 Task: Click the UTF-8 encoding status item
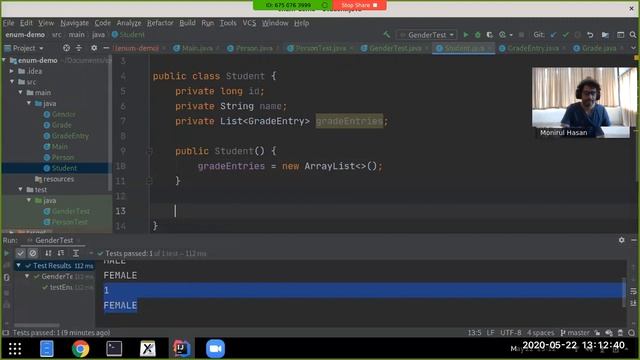click(x=511, y=333)
